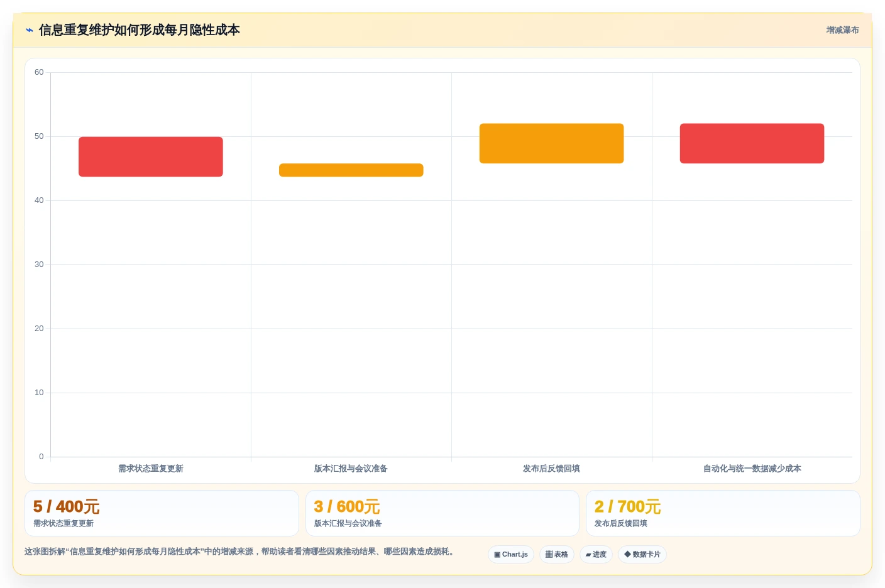Select the thin orange bar for 版本汇报与会议准备
The height and width of the screenshot is (588, 885).
pos(351,170)
